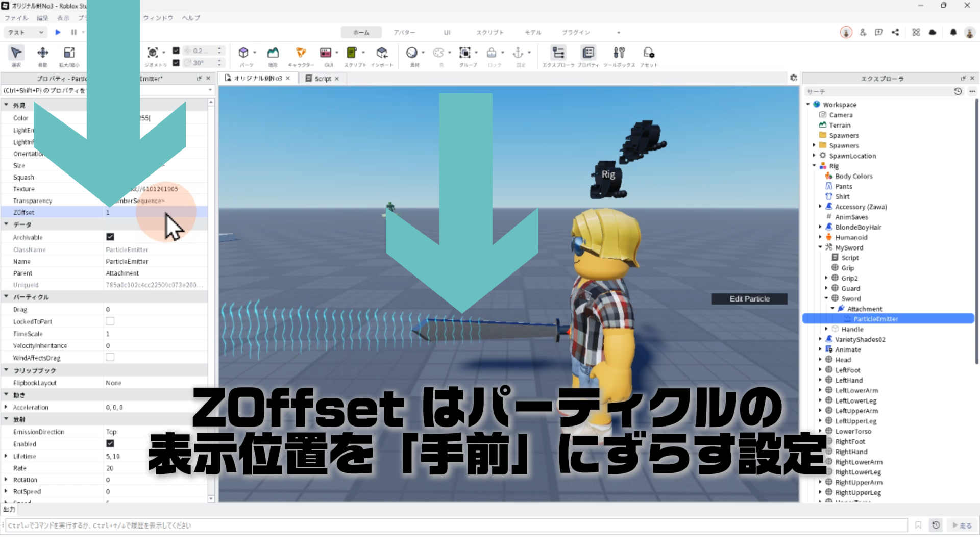Click the Edit Particle button
This screenshot has height=551, width=980.
pos(749,299)
